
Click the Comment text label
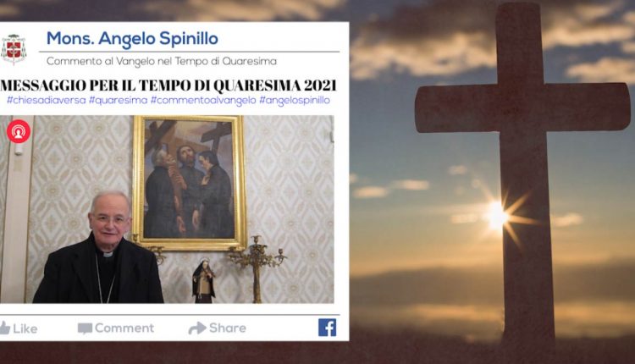124,328
